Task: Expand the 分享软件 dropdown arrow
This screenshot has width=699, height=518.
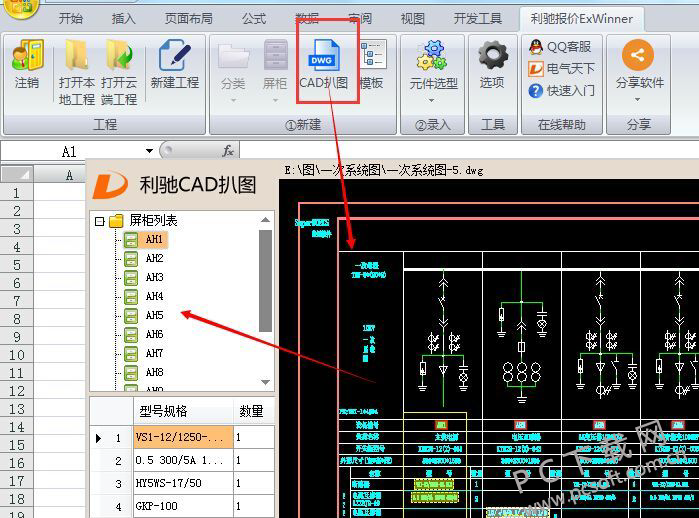Action: [637, 99]
